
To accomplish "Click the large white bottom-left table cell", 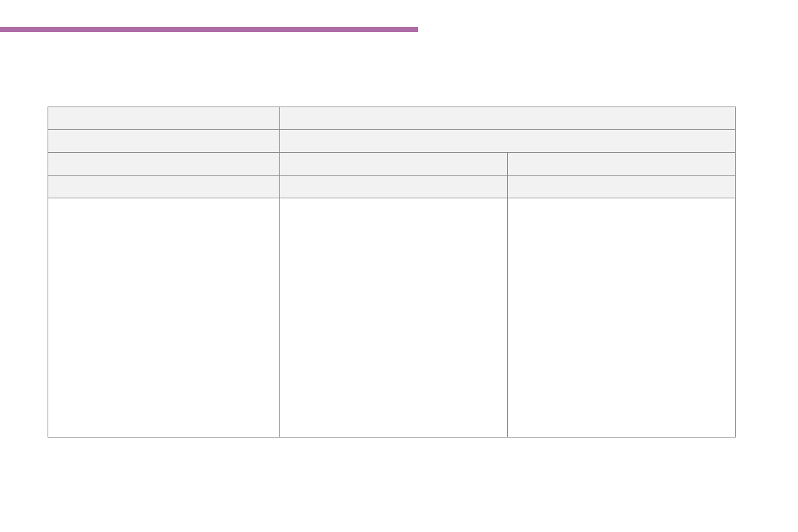I will point(163,317).
